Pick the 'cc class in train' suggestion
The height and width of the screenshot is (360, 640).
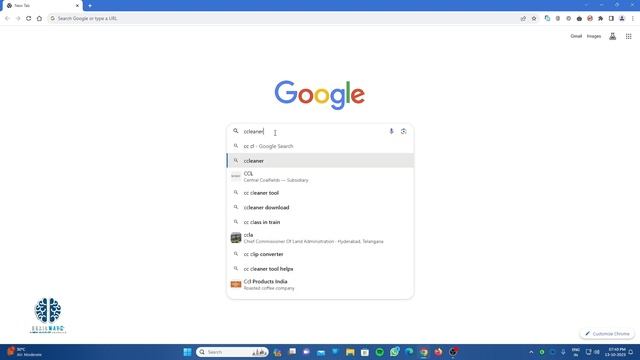[320, 222]
